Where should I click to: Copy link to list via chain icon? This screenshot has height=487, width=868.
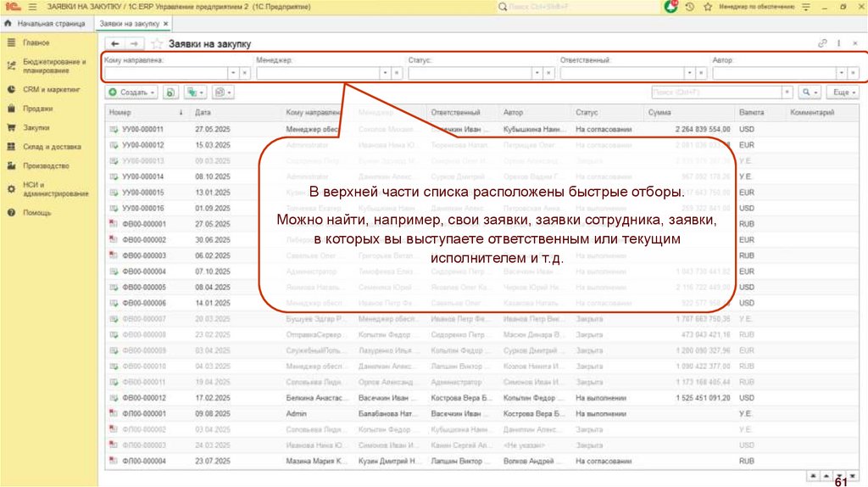(821, 42)
